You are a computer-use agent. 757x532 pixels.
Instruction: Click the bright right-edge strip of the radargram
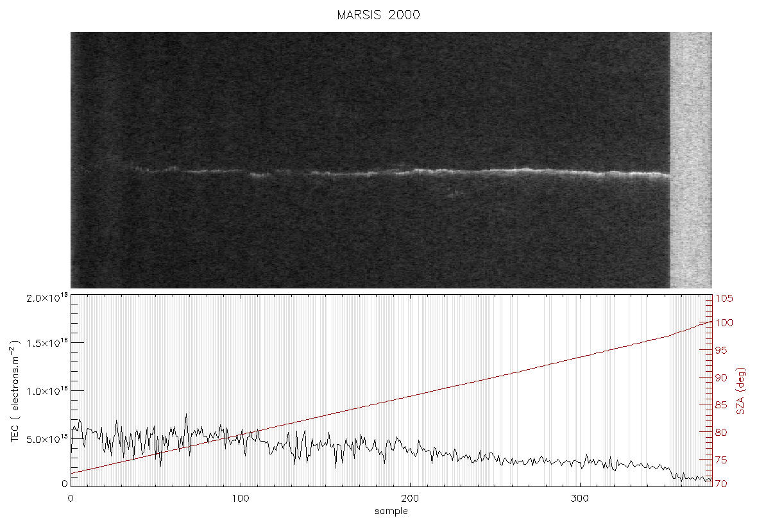coord(690,160)
